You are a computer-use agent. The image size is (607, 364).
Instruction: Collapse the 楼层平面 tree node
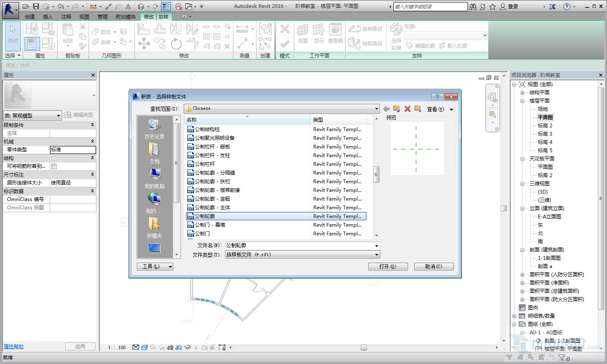523,101
